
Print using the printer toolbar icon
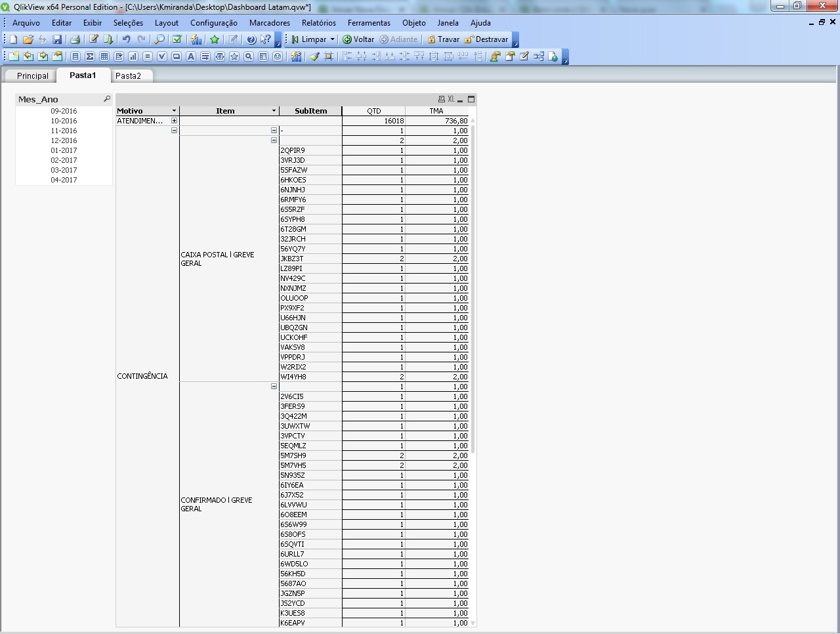[x=75, y=39]
